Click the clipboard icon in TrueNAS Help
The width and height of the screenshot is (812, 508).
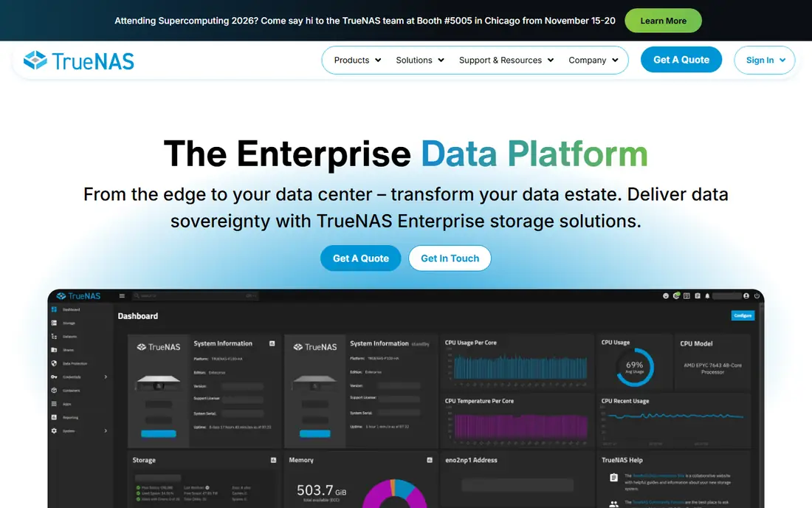point(613,478)
